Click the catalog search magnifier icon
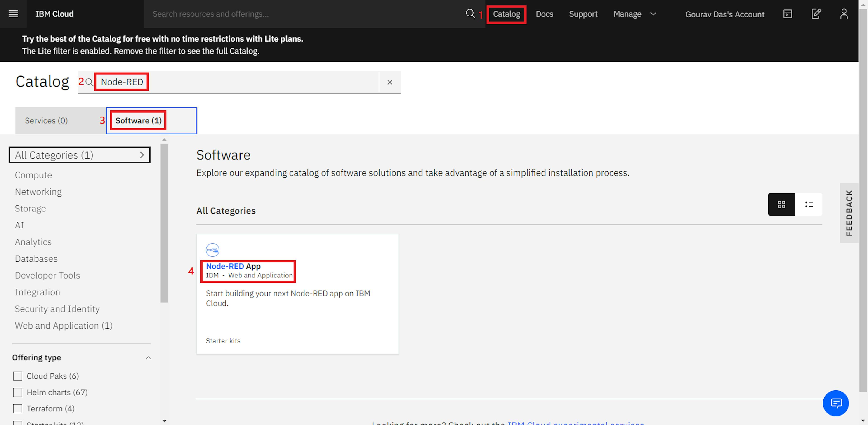 coord(89,82)
